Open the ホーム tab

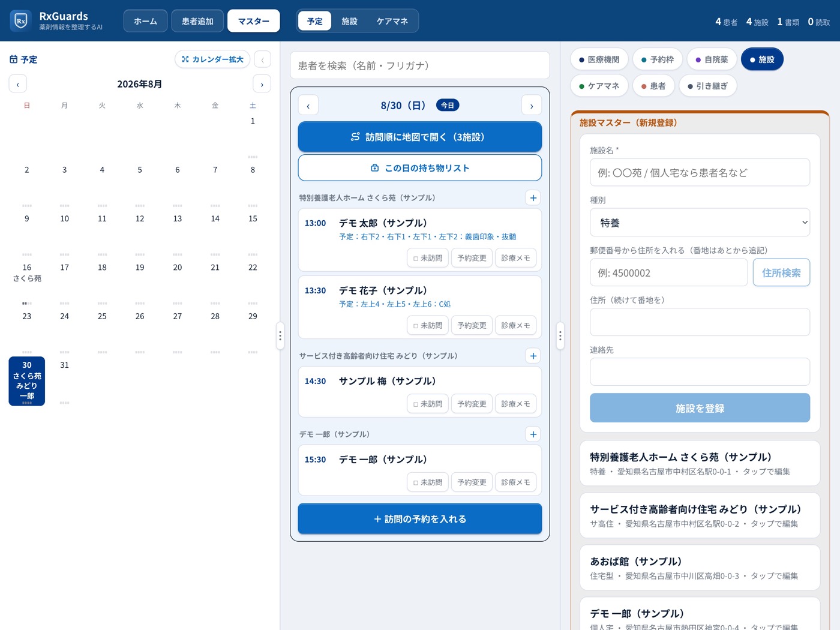click(x=145, y=21)
